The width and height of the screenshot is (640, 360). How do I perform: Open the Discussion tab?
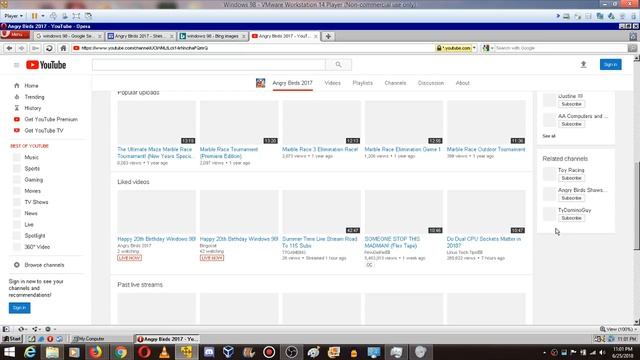[x=431, y=83]
